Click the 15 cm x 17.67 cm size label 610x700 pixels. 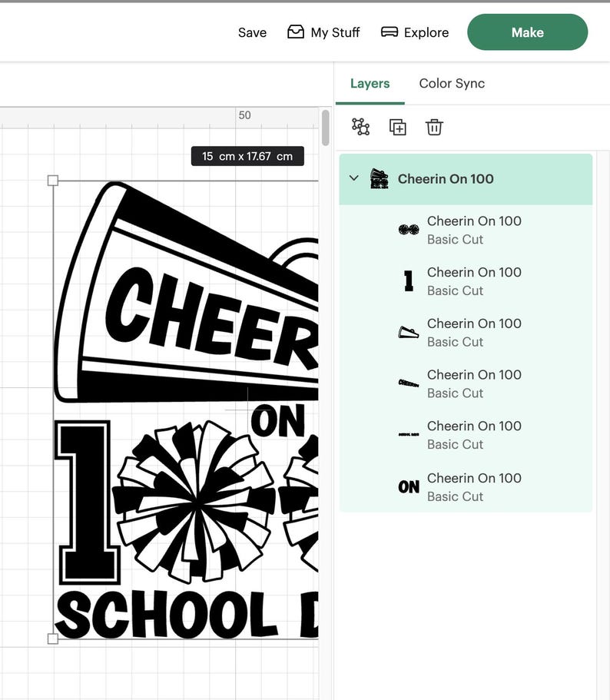tap(247, 156)
